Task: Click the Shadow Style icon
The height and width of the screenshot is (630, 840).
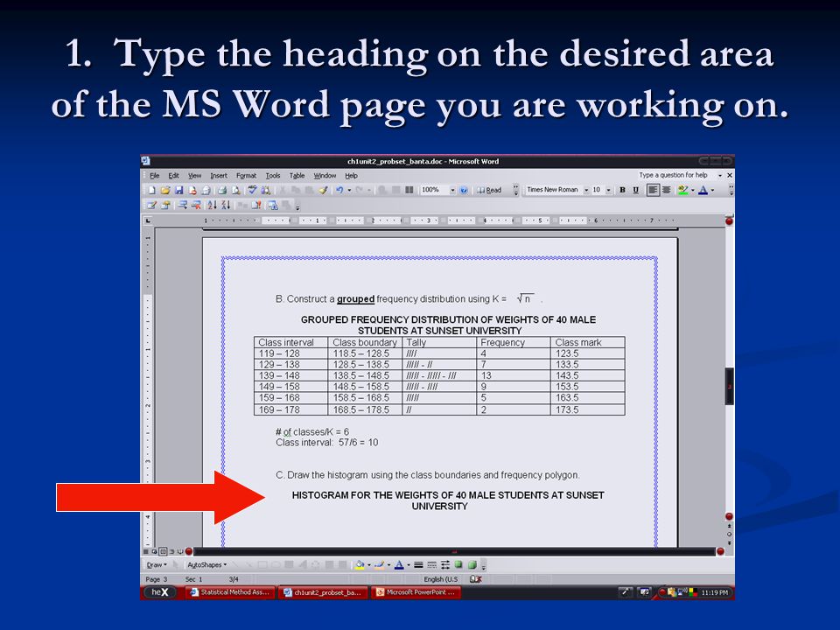Action: [x=458, y=564]
